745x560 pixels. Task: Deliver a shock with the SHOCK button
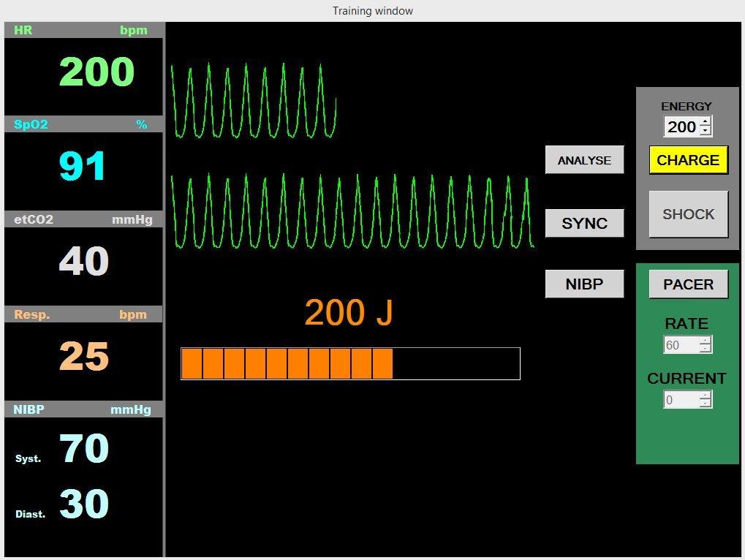click(x=689, y=214)
